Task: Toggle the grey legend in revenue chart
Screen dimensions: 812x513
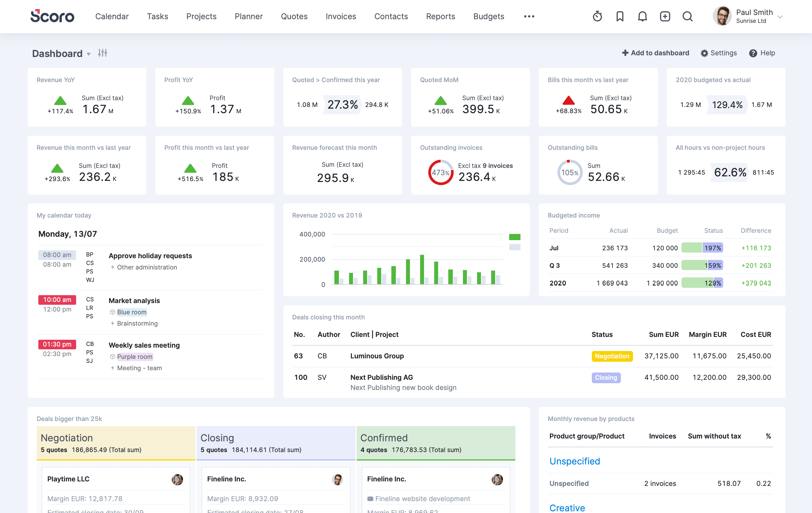Action: coord(515,247)
